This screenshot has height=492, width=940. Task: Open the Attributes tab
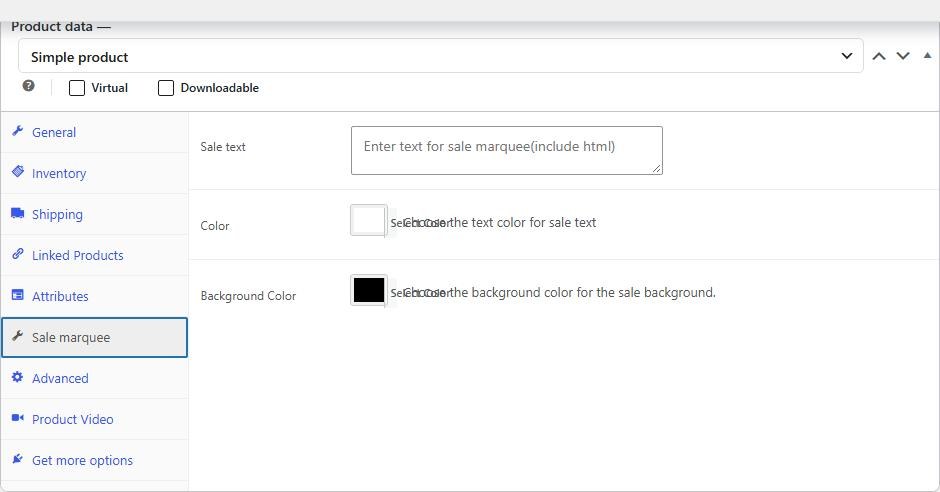click(x=95, y=296)
